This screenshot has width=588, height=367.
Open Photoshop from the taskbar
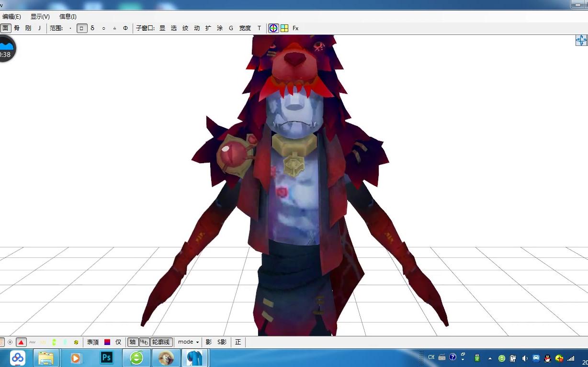coord(107,357)
